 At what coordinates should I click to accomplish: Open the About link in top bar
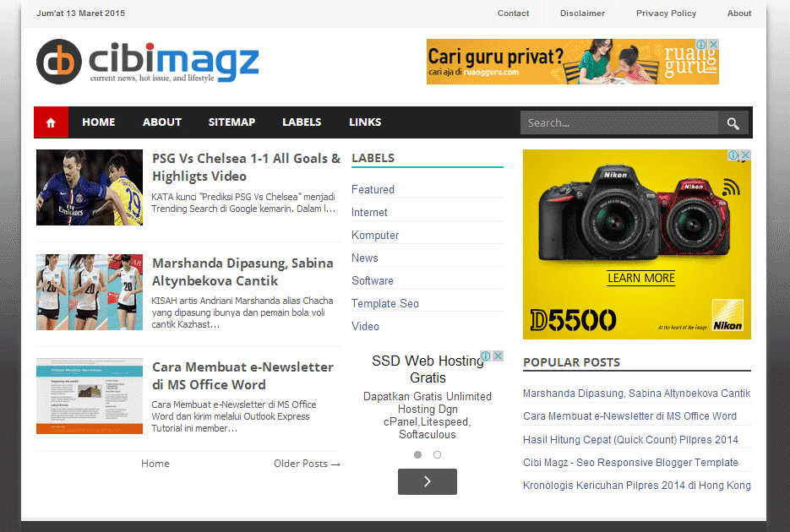click(739, 14)
